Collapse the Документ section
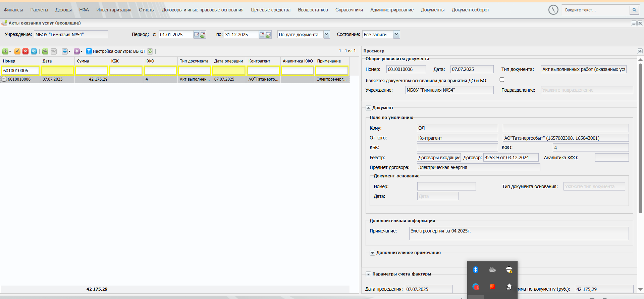This screenshot has width=644, height=299. [x=368, y=108]
